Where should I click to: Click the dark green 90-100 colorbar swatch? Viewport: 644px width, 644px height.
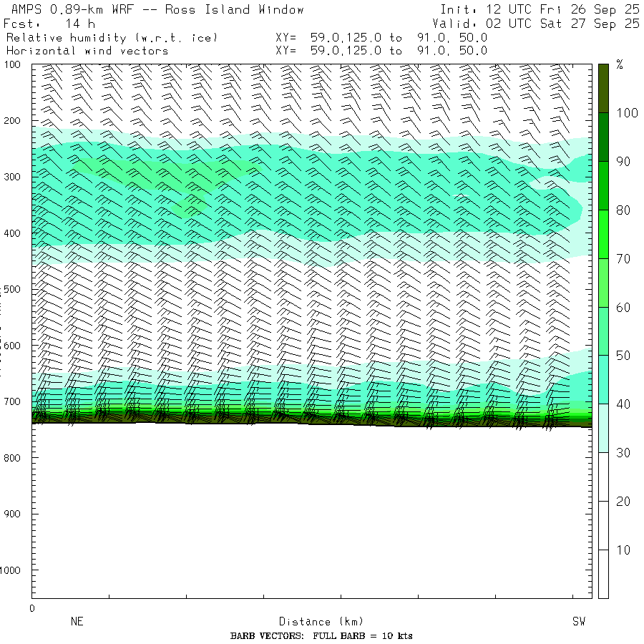click(x=603, y=137)
